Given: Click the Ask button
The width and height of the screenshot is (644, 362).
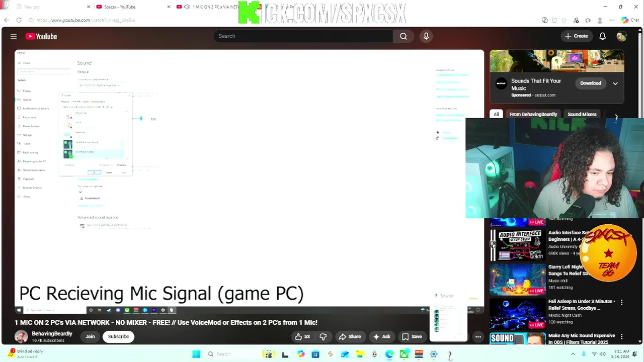Looking at the screenshot, I should click(381, 336).
